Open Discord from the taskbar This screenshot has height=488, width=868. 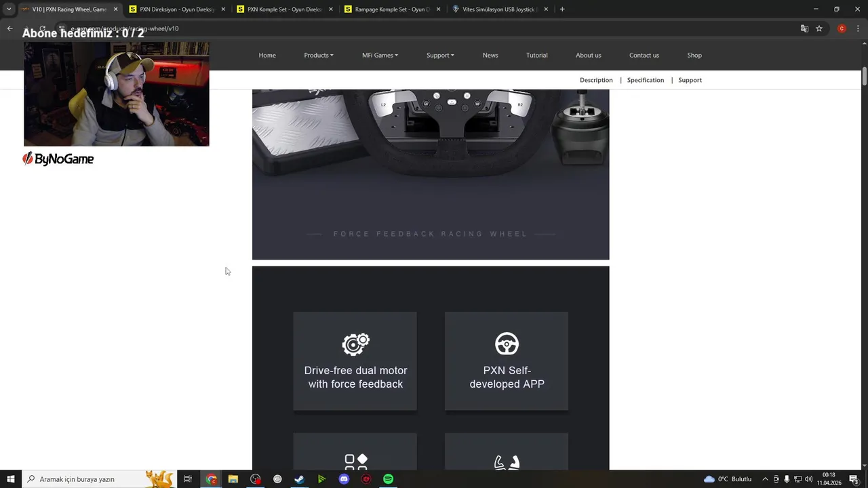tap(344, 479)
